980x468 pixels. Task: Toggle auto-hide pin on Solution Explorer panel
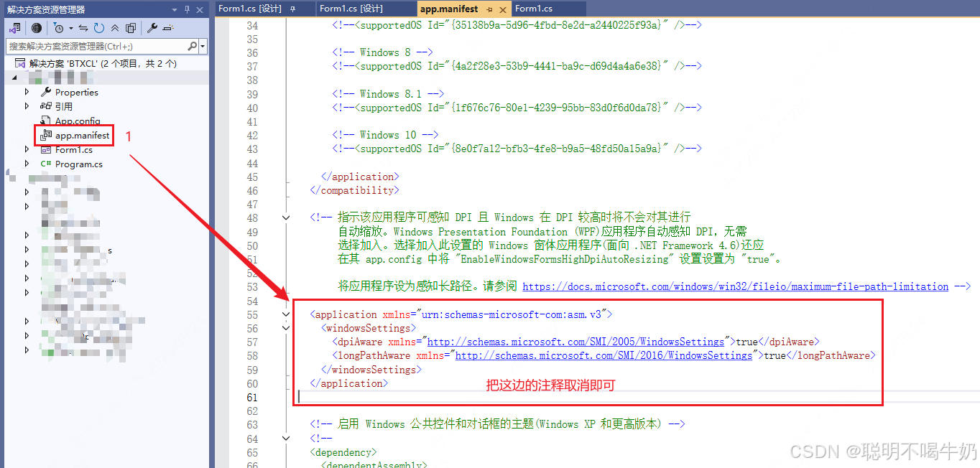point(188,9)
